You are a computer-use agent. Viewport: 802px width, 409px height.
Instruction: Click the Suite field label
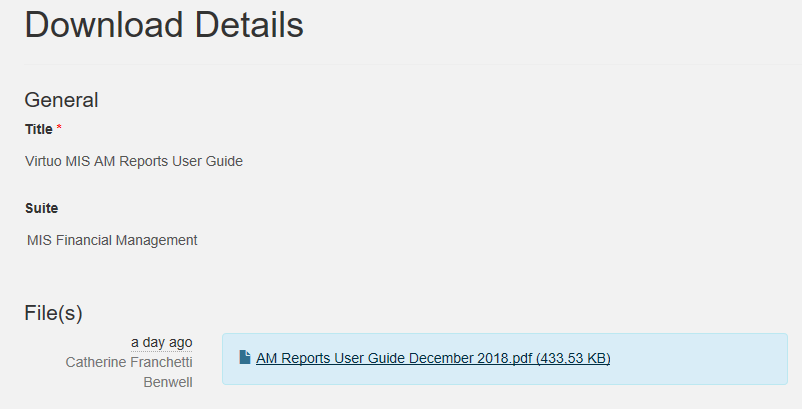pyautogui.click(x=41, y=209)
